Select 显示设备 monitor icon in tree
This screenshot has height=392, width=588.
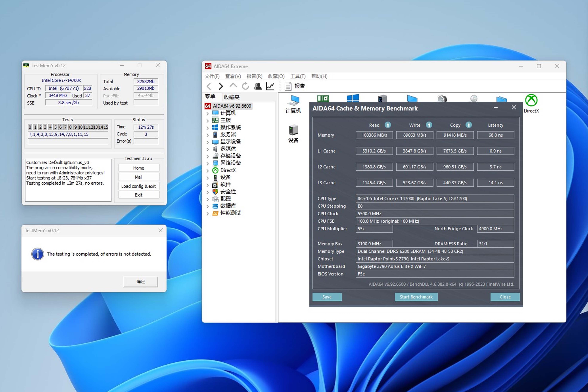pyautogui.click(x=215, y=142)
